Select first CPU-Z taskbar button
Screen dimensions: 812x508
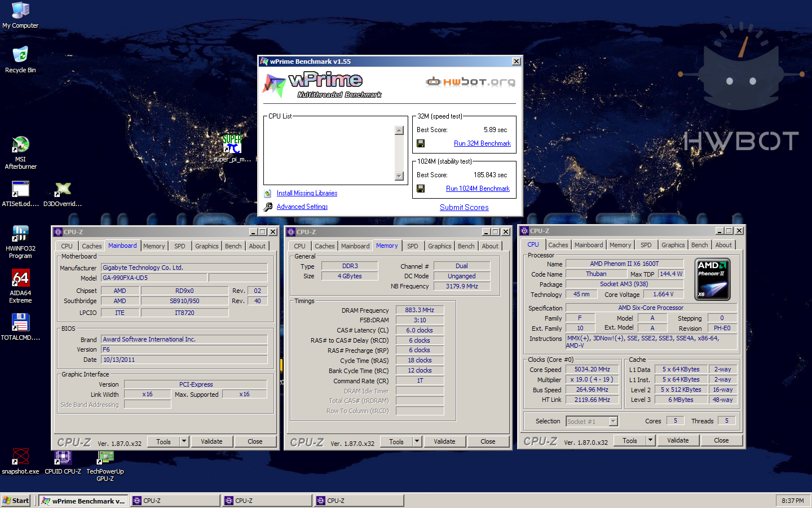[x=175, y=501]
